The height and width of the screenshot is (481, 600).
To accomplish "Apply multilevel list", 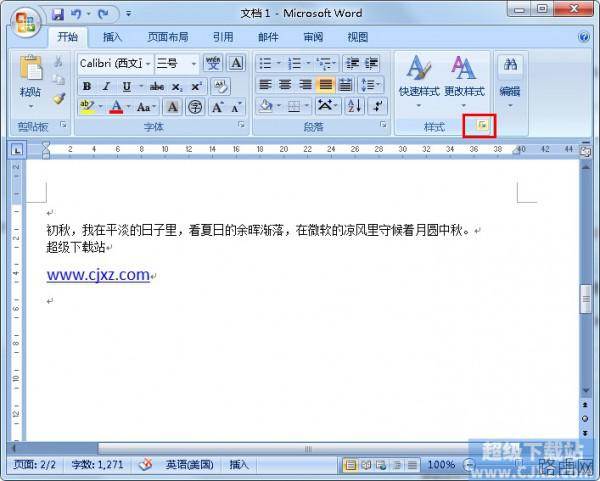I will tap(324, 64).
